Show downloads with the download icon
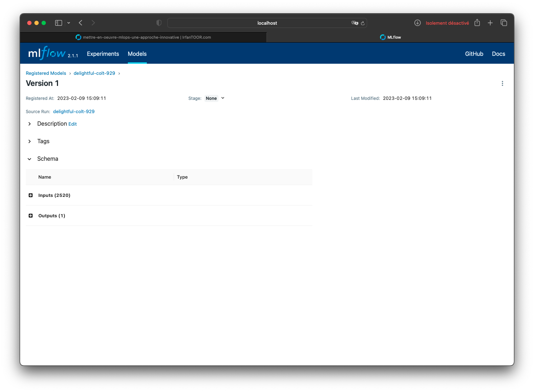This screenshot has width=534, height=392. pos(418,23)
